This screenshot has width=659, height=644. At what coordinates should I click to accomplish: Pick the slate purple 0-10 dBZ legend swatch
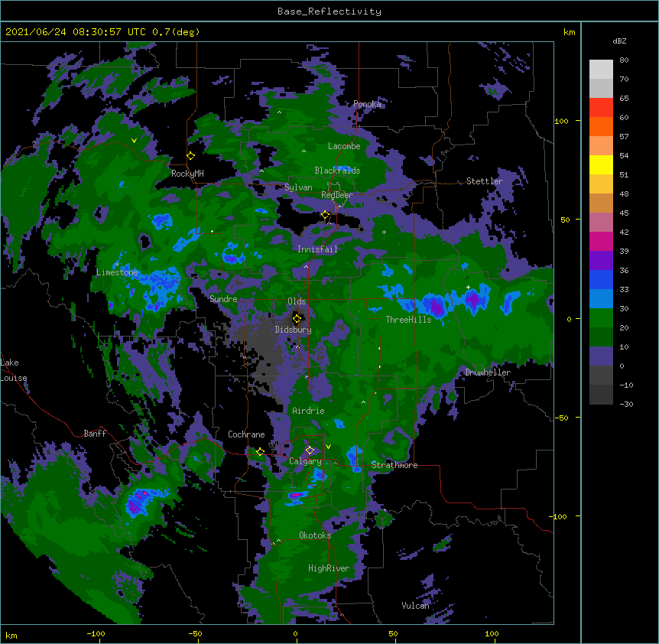coord(601,356)
